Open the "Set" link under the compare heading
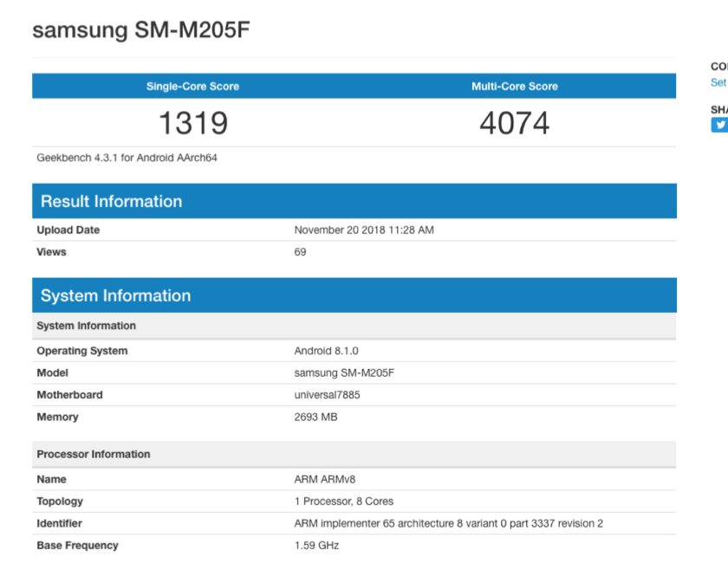This screenshot has height=583, width=728. click(718, 82)
